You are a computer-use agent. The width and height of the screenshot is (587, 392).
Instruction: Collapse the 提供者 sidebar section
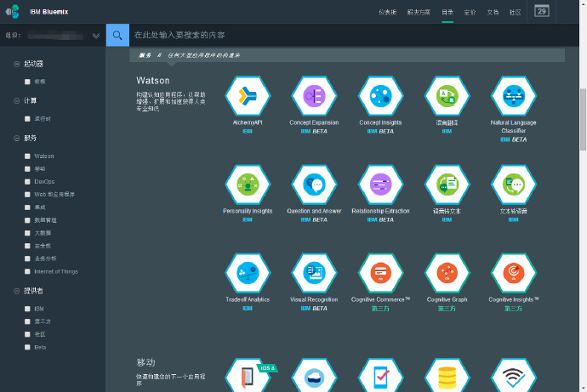coord(16,291)
